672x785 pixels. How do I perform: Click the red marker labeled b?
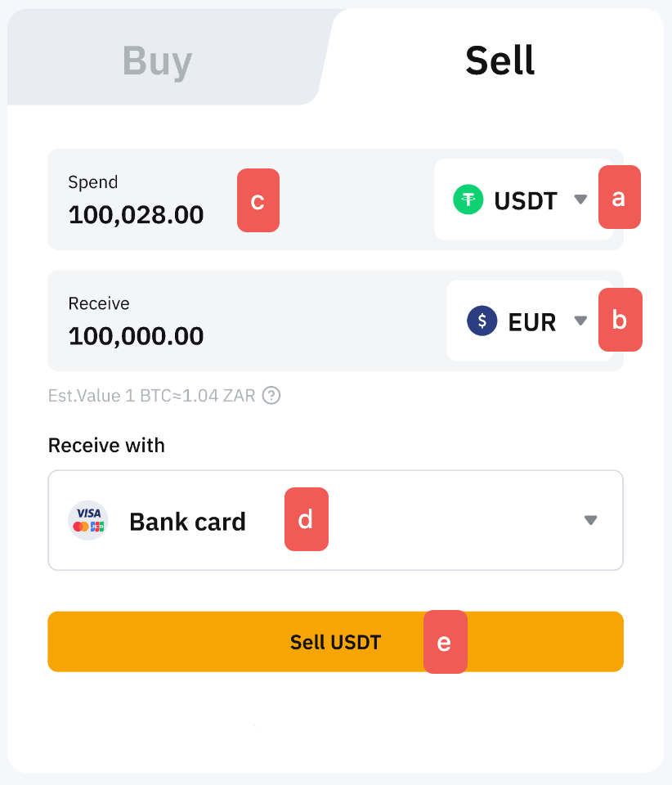[620, 320]
